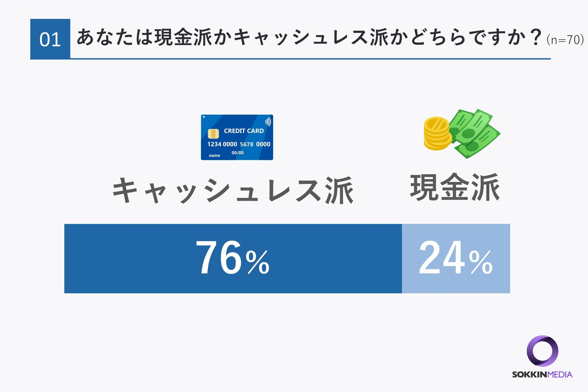Click the contactless symbol on credit card
The image size is (588, 392).
[x=268, y=122]
